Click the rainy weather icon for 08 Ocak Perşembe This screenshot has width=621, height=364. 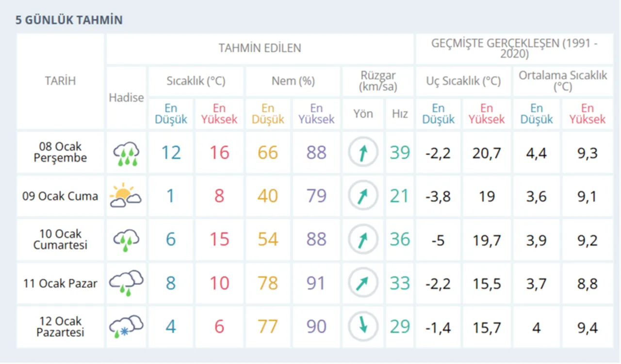coord(126,152)
